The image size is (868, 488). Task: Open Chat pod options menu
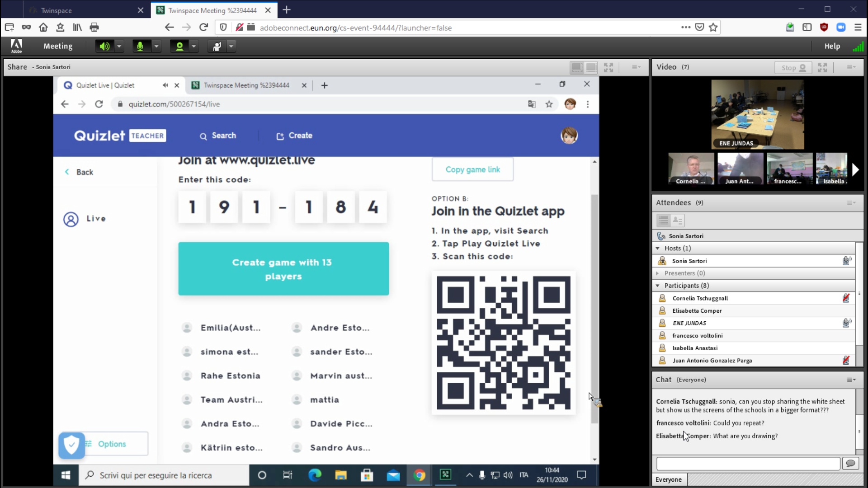(851, 380)
